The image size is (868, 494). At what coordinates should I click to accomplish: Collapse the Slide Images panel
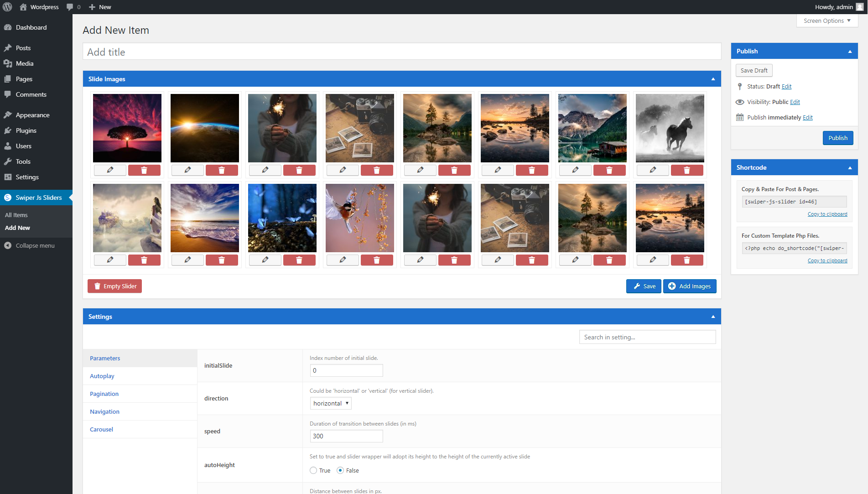pos(713,79)
